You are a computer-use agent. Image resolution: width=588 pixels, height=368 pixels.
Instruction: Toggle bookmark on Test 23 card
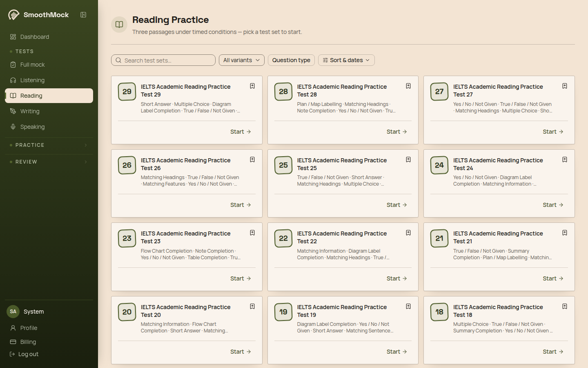point(252,233)
